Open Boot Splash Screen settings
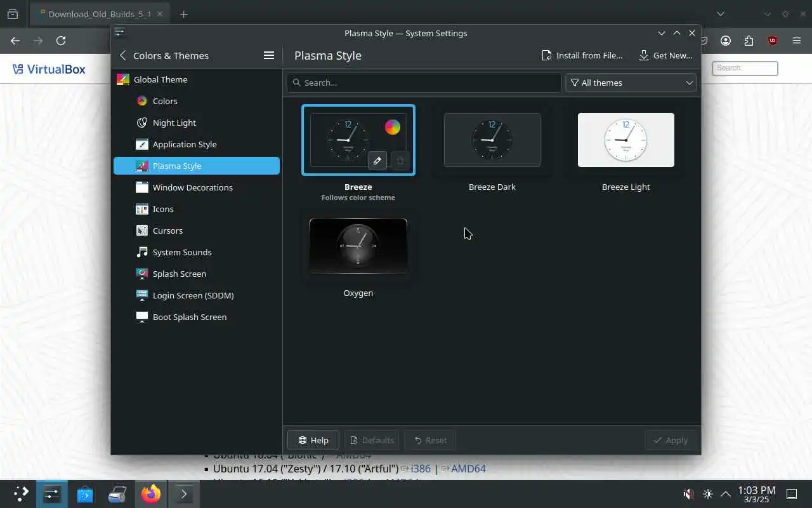The image size is (812, 508). [197, 317]
